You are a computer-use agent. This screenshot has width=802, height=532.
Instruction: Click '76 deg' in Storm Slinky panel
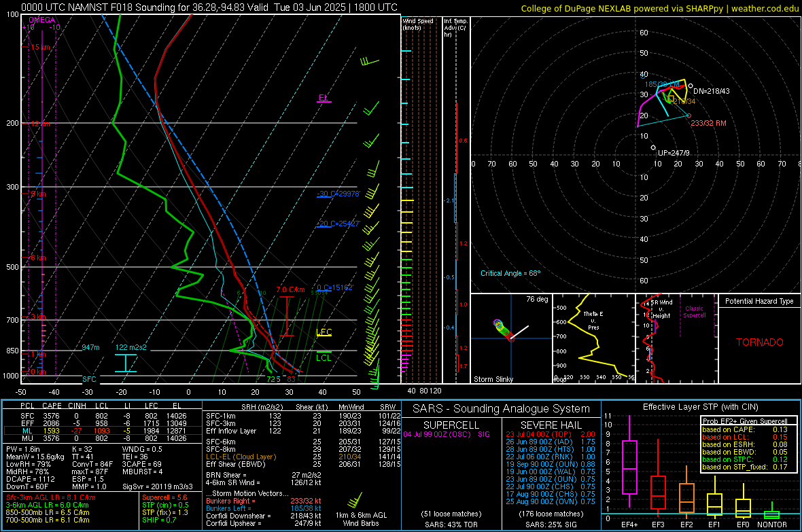point(537,299)
